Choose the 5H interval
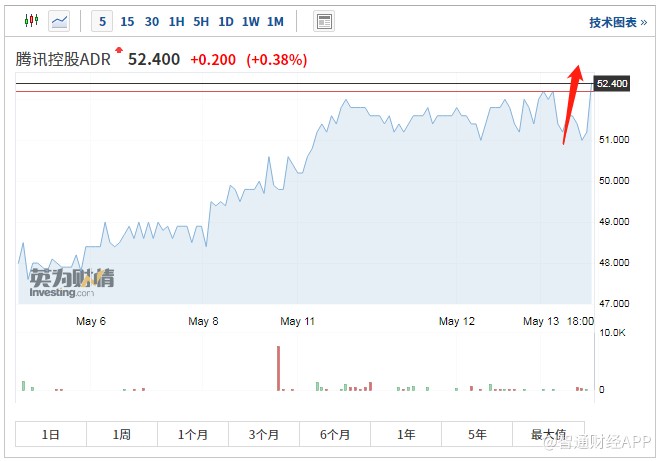Screen dimensions: 661x461 (x=201, y=21)
